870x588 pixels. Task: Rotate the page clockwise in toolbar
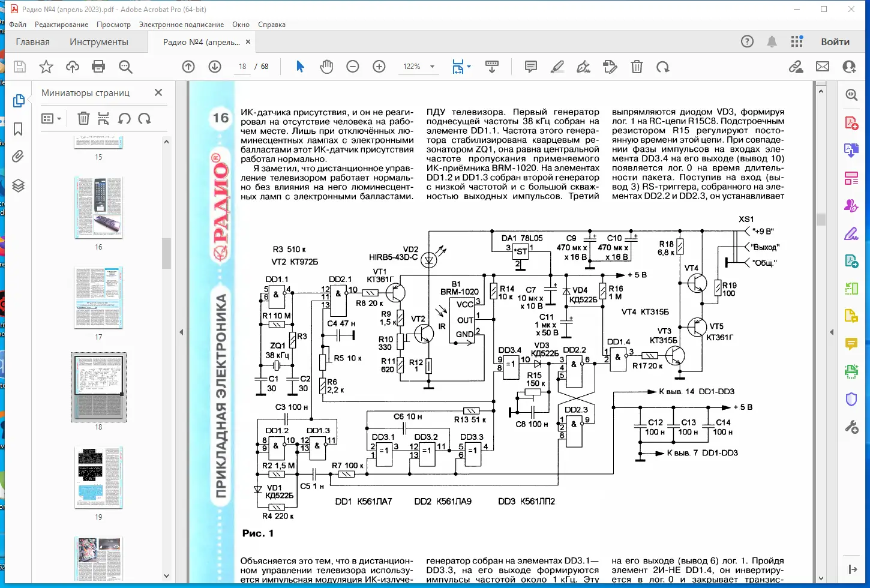(663, 67)
